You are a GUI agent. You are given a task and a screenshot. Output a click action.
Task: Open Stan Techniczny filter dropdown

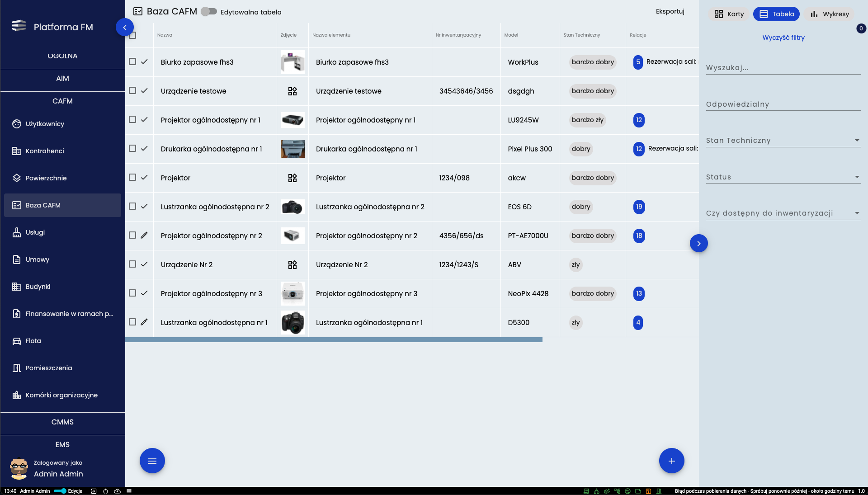tap(783, 141)
